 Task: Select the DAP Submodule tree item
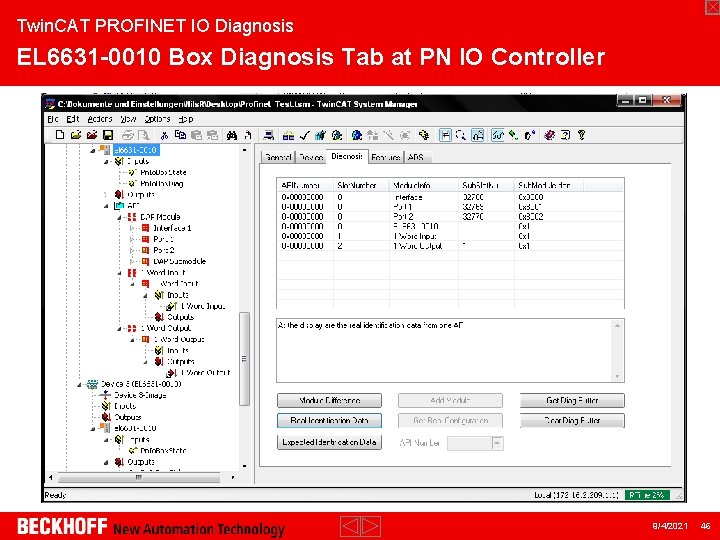pyautogui.click(x=180, y=261)
